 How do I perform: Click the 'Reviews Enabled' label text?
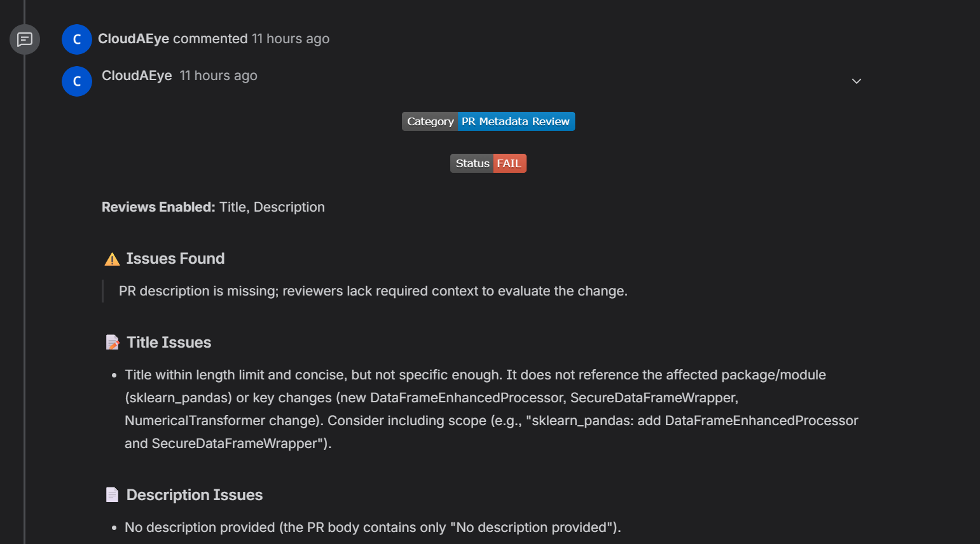click(x=158, y=207)
